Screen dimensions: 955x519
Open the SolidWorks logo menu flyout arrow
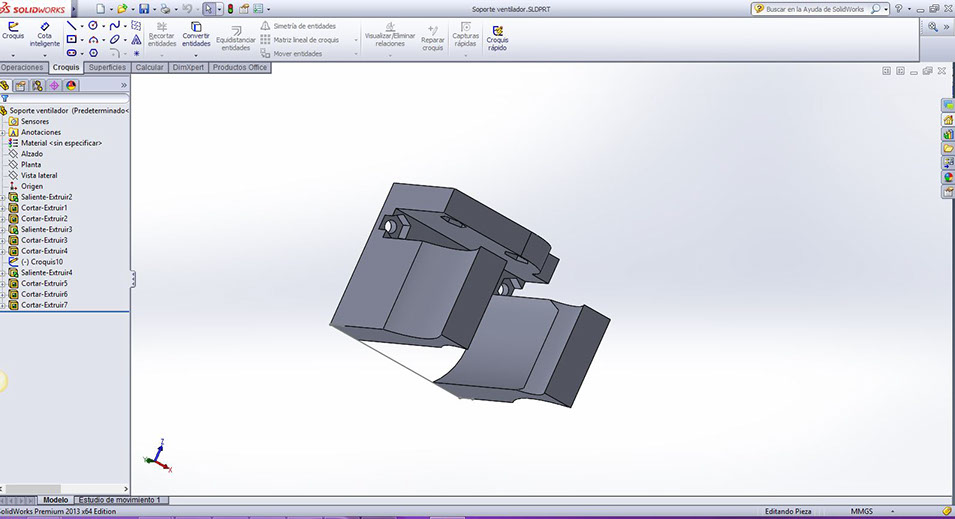pyautogui.click(x=74, y=9)
